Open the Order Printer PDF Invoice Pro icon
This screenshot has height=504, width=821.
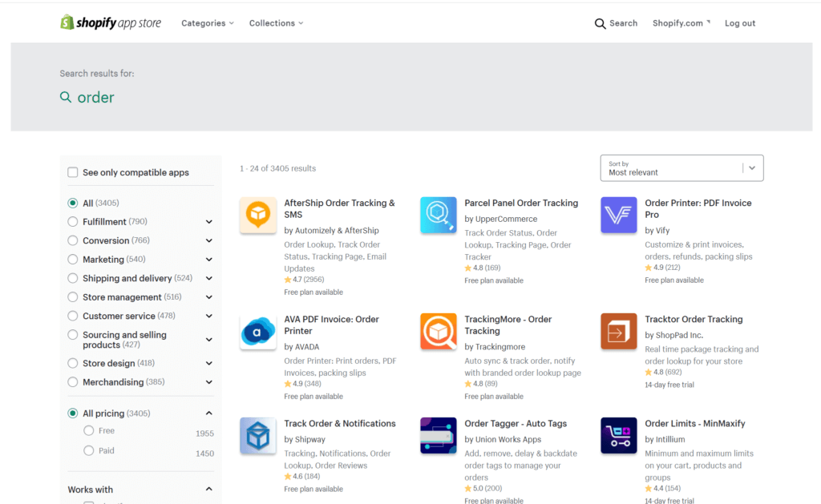(x=619, y=215)
